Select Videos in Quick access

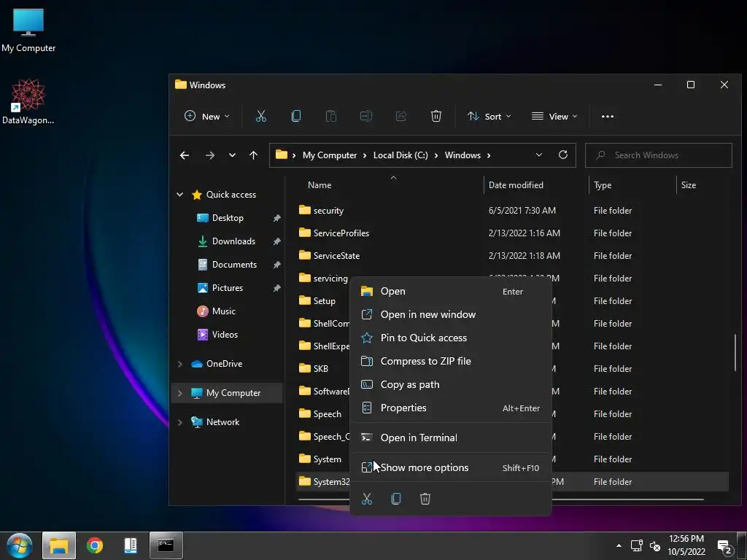coord(225,334)
